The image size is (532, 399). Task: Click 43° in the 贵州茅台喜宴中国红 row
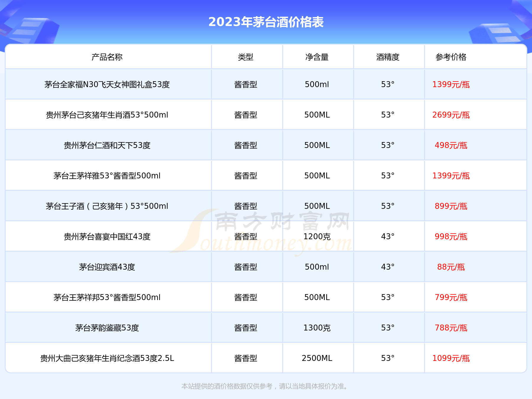(x=388, y=237)
